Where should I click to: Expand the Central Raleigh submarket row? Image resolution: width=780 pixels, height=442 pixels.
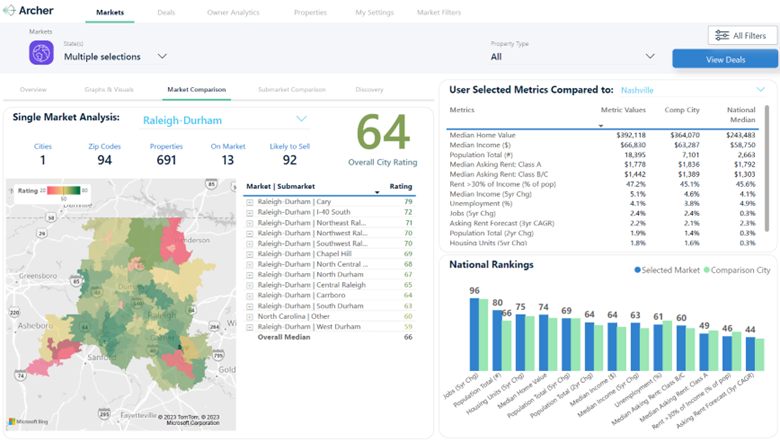pos(250,285)
